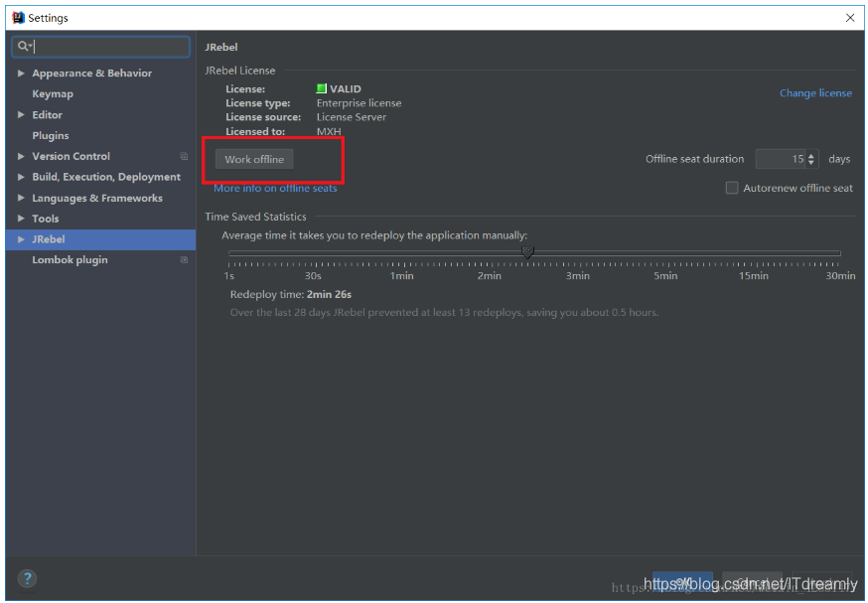Expand Appearance & Behavior tree node

21,74
